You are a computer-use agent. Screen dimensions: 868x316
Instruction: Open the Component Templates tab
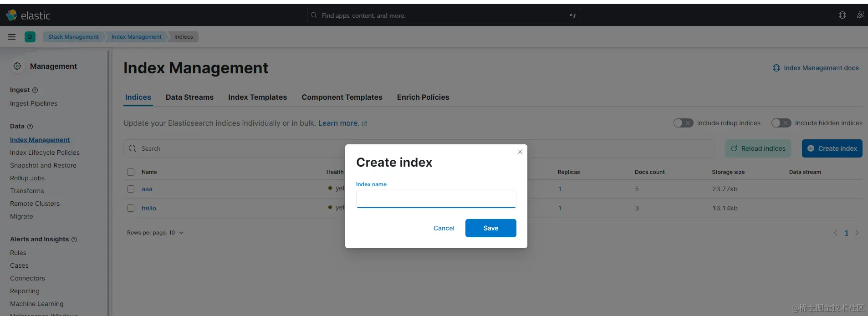point(342,97)
